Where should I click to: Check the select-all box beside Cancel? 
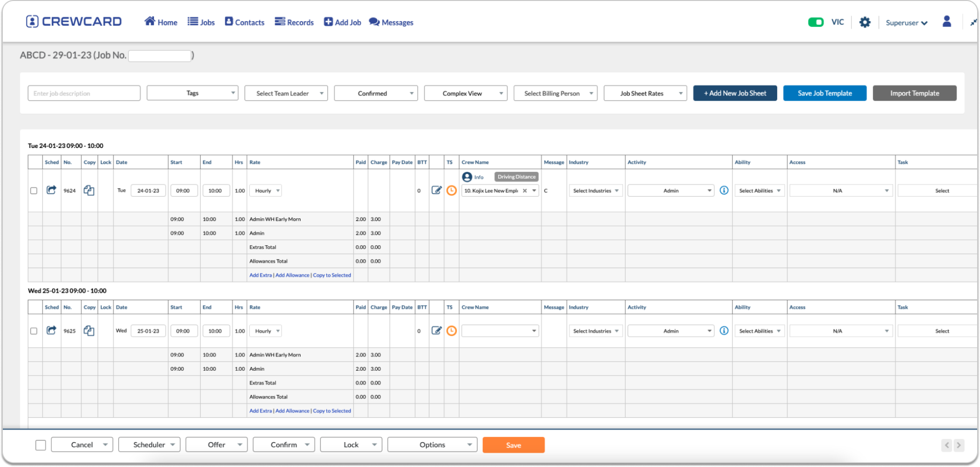41,445
